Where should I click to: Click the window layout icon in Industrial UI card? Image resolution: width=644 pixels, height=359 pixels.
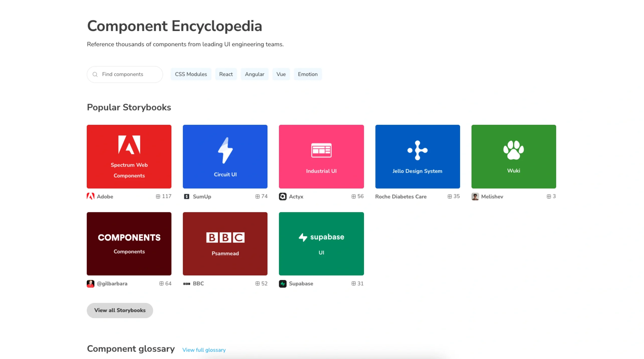(321, 150)
